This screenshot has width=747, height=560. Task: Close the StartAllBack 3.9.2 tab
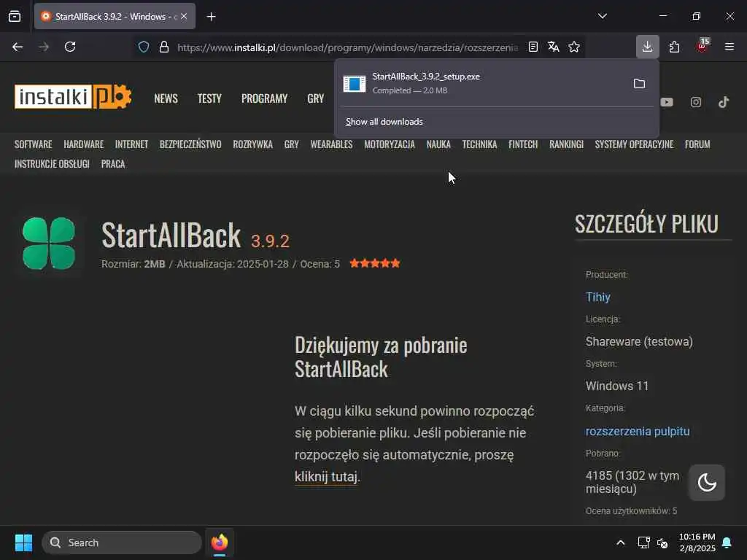point(184,17)
